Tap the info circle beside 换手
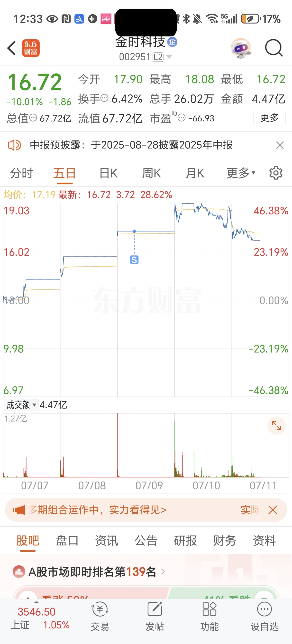 point(104,98)
